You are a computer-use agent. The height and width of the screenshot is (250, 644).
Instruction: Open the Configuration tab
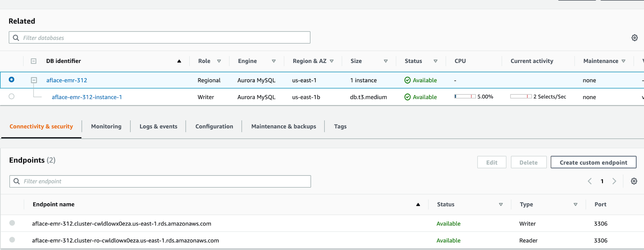(214, 126)
